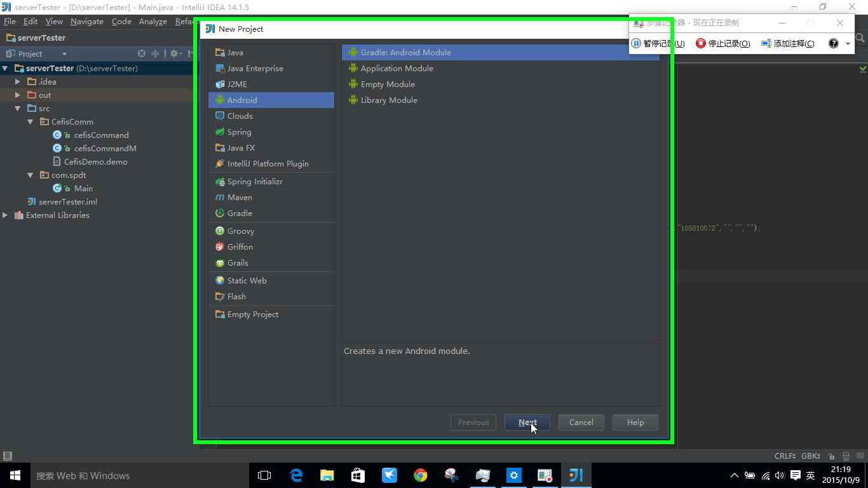Switch the 英 input method indicator

click(810, 475)
